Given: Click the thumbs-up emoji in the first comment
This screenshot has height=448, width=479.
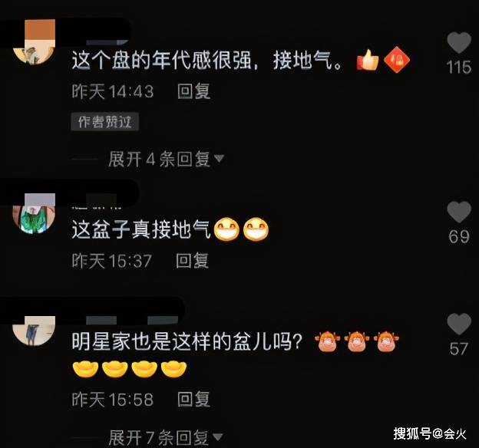Looking at the screenshot, I should pyautogui.click(x=368, y=60).
